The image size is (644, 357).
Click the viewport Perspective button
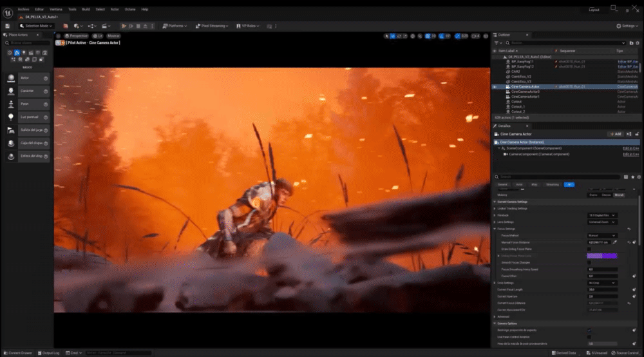tap(77, 36)
